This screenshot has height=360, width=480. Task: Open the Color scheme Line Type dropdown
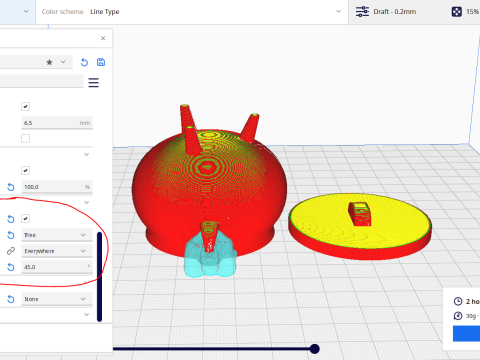tap(192, 12)
